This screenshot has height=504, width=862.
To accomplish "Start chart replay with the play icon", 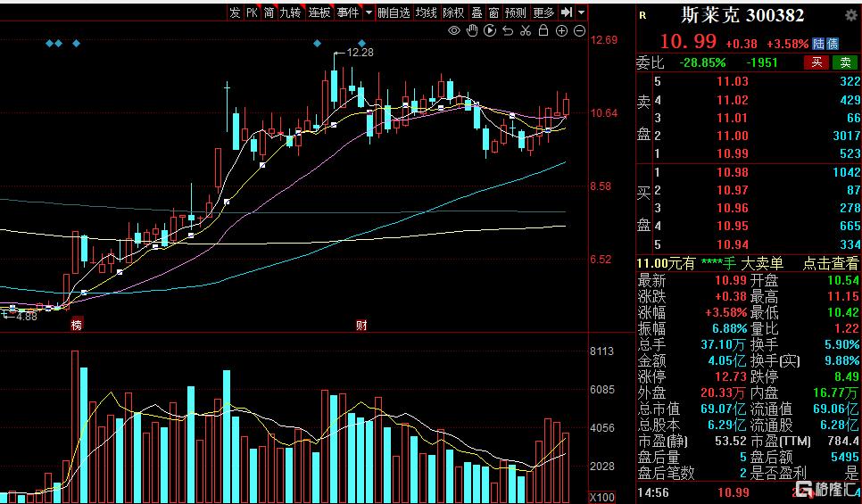I will pos(490,31).
